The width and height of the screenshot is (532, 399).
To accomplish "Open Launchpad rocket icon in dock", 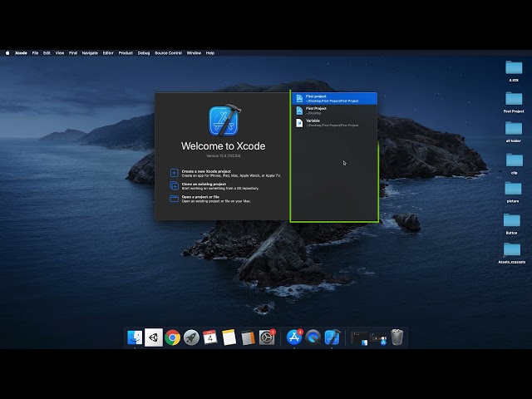I will [x=191, y=338].
